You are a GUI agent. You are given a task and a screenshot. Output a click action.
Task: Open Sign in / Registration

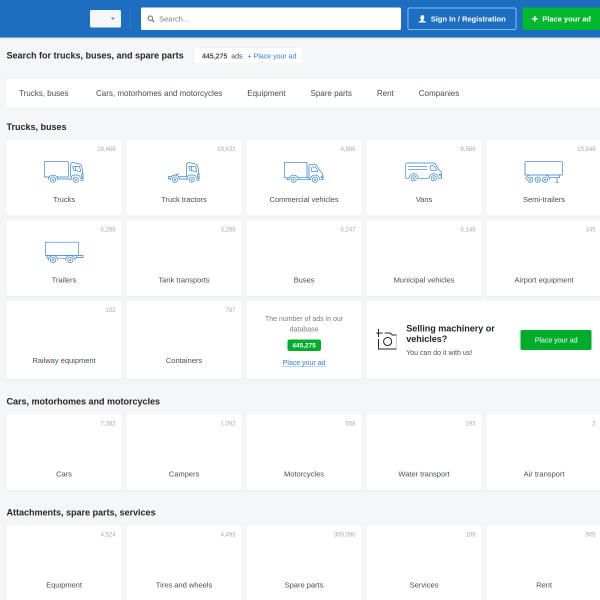[462, 19]
